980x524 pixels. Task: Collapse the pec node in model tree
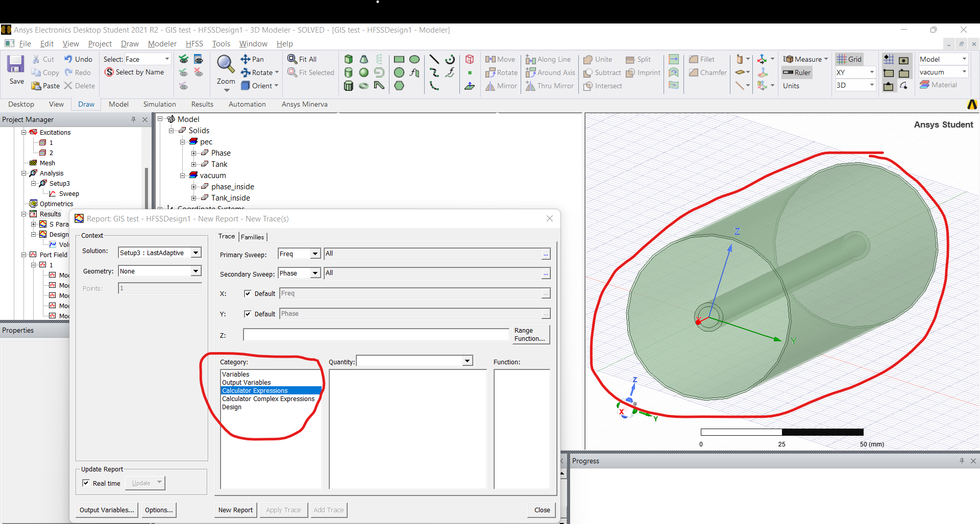coord(183,142)
